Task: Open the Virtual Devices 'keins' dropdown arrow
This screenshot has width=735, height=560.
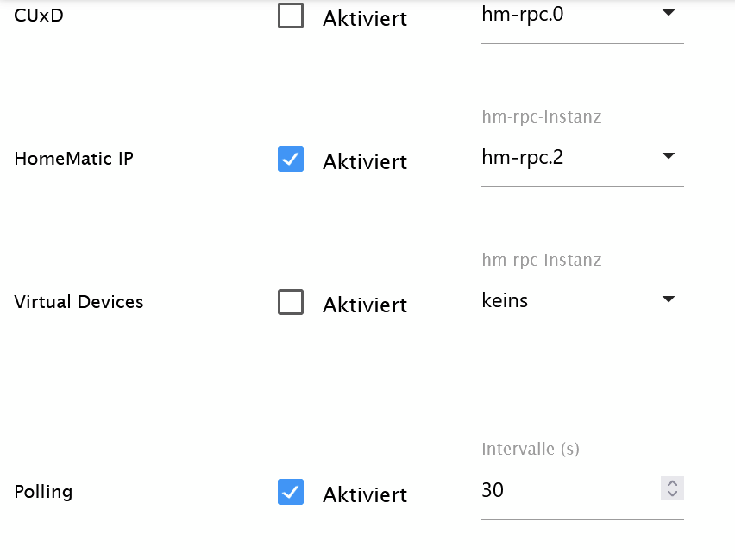Action: [668, 299]
